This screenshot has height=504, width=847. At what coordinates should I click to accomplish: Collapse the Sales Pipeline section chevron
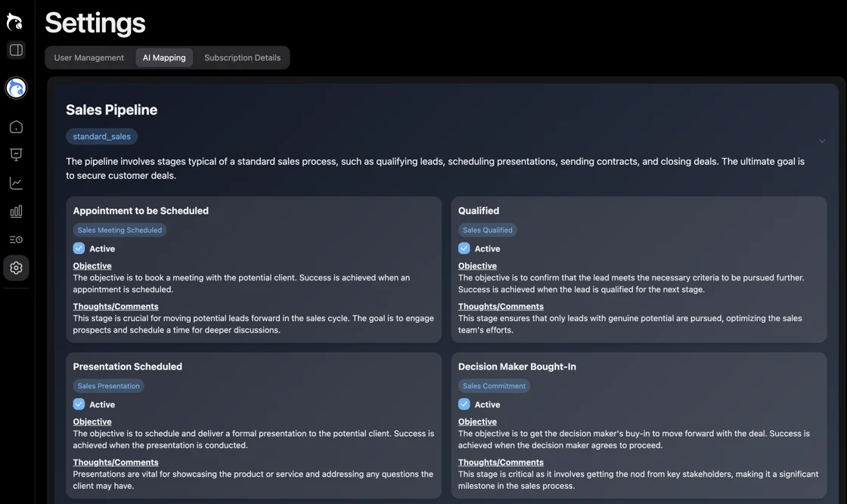pyautogui.click(x=822, y=141)
